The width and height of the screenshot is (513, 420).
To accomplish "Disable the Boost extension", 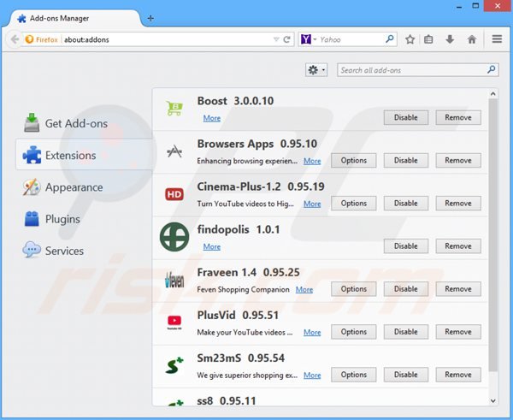I will [x=405, y=117].
